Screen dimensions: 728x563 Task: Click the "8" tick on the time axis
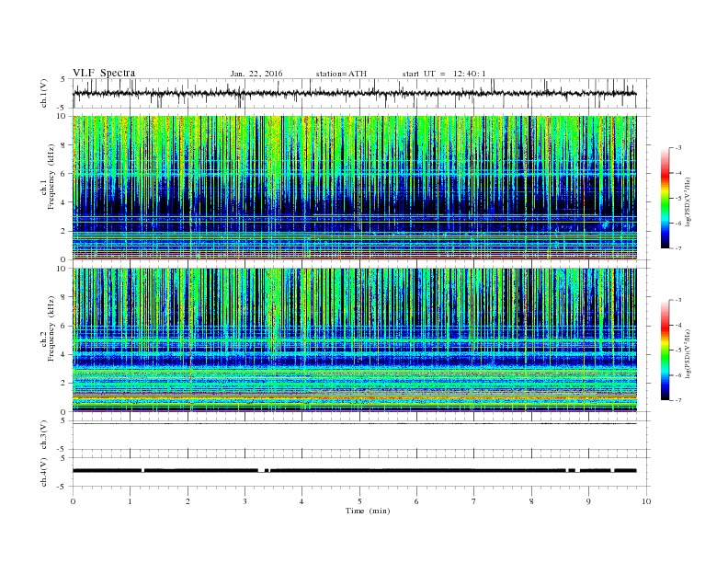pyautogui.click(x=531, y=501)
